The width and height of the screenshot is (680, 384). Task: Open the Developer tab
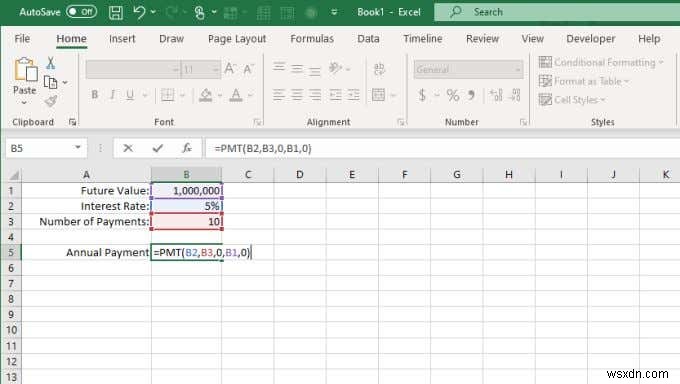(x=591, y=39)
